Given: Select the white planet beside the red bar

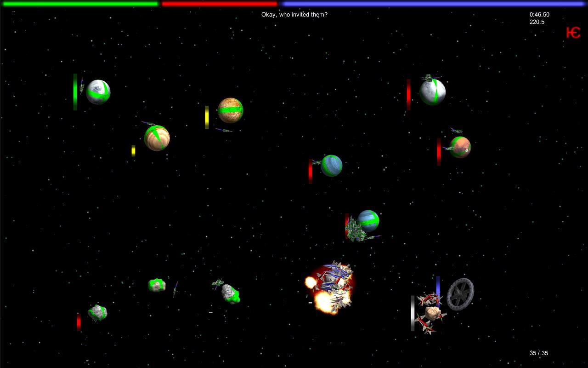Looking at the screenshot, I should pyautogui.click(x=432, y=92).
